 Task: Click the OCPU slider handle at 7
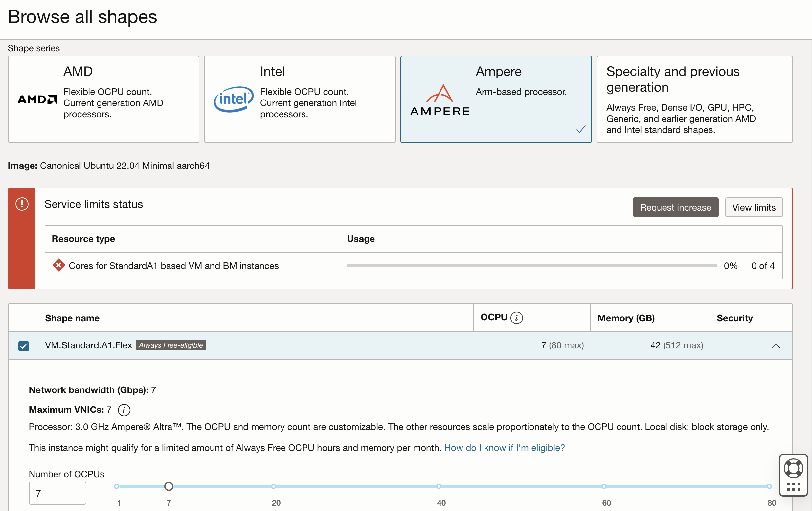coord(169,486)
